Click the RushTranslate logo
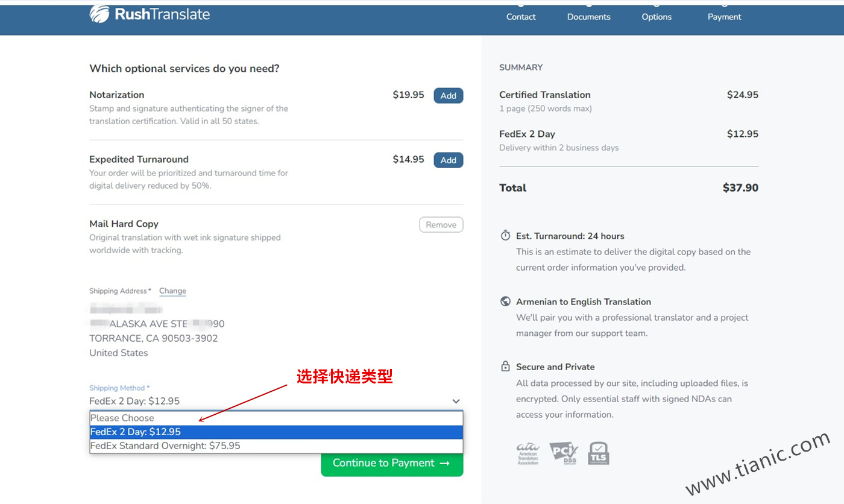844x504 pixels. click(x=150, y=13)
